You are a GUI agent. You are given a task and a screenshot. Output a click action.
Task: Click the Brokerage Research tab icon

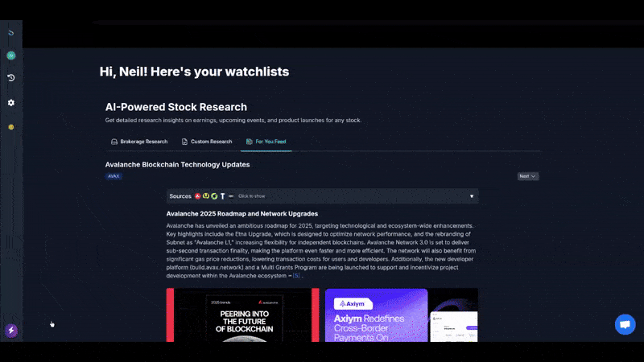(114, 142)
